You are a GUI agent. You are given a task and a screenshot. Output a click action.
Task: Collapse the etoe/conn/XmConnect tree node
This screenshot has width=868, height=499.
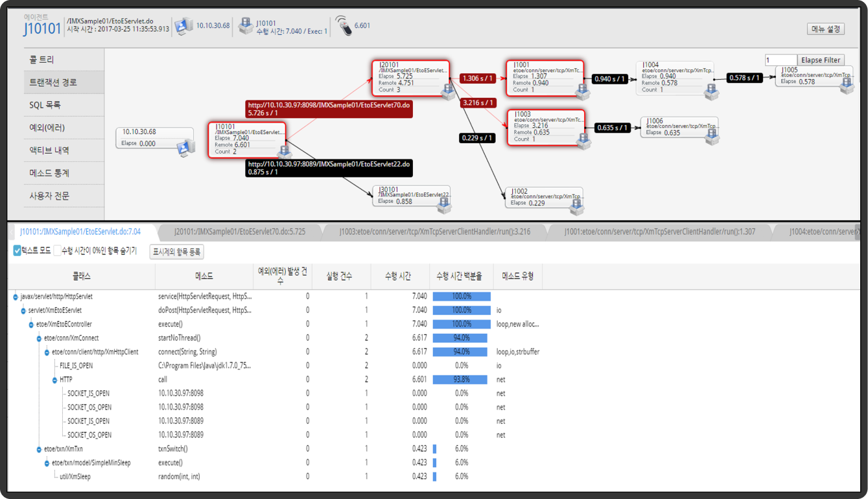[x=39, y=338]
